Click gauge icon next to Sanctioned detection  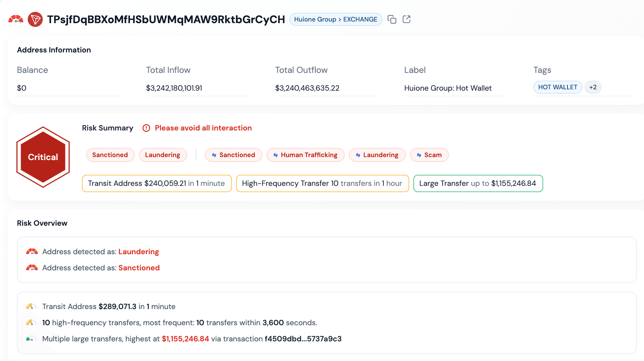32,268
